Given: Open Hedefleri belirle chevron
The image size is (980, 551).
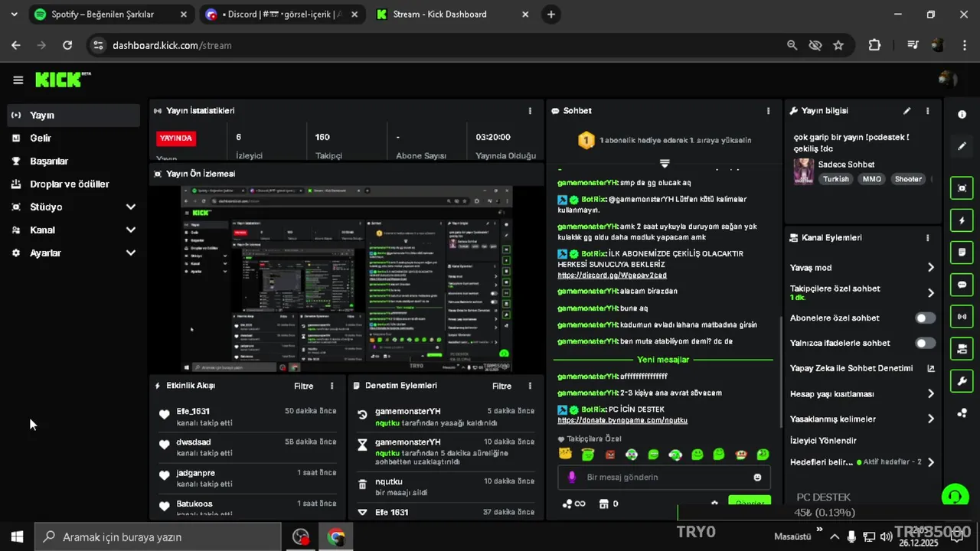Looking at the screenshot, I should tap(930, 462).
